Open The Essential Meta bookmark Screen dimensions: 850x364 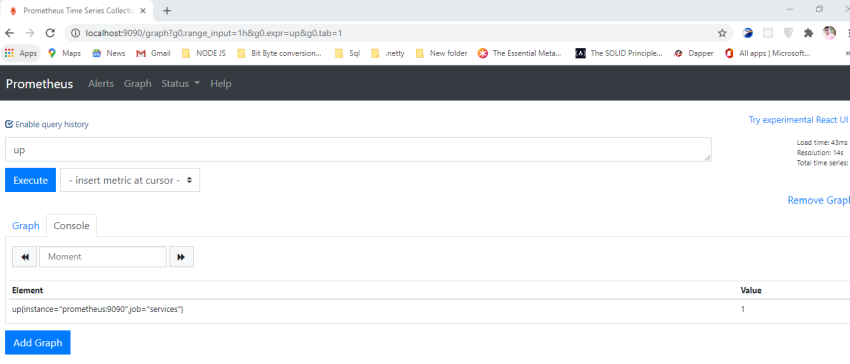click(520, 53)
